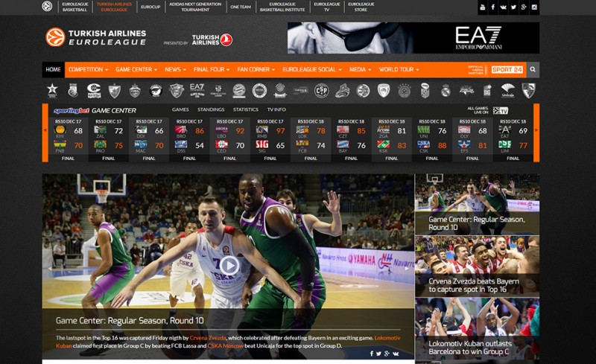
Task: Open the YouTube icon in the top bar
Action: (x=482, y=7)
